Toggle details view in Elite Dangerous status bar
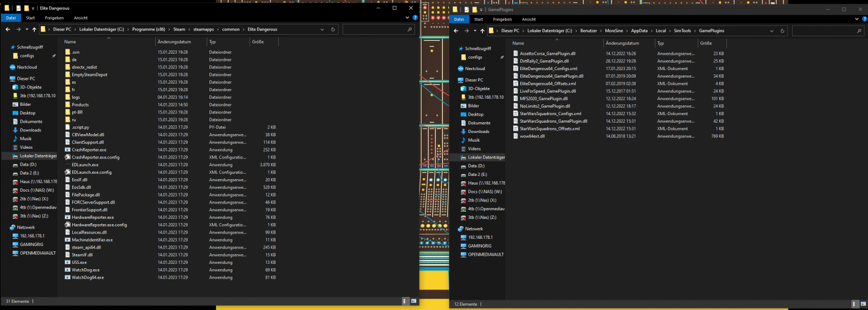This screenshot has width=868, height=310. coord(404,301)
